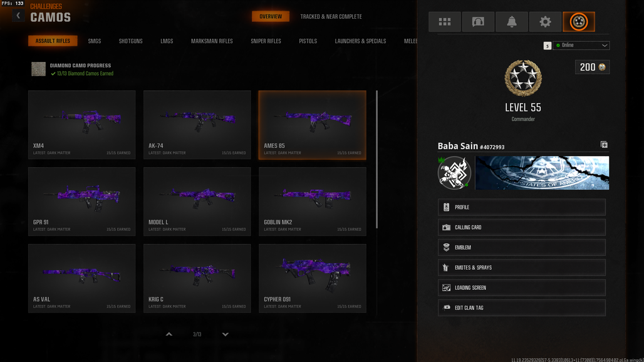Select the Overview tab
This screenshot has height=362, width=644.
coord(271,16)
